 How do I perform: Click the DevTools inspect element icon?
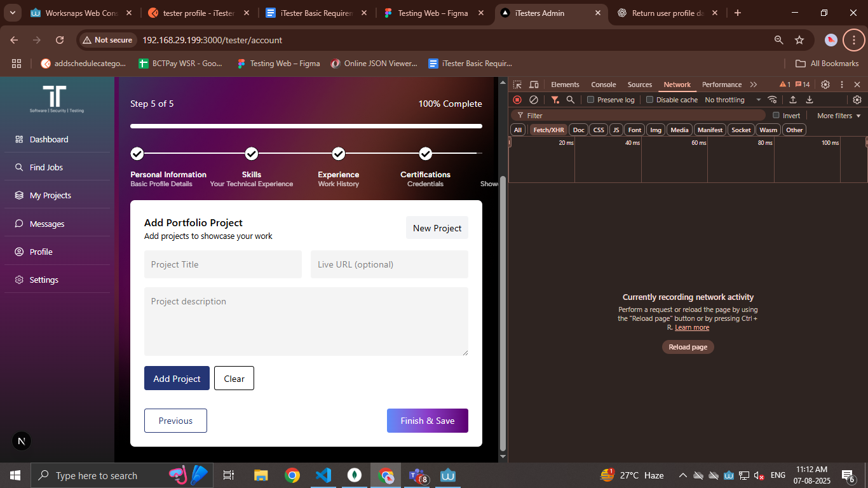[x=517, y=85]
